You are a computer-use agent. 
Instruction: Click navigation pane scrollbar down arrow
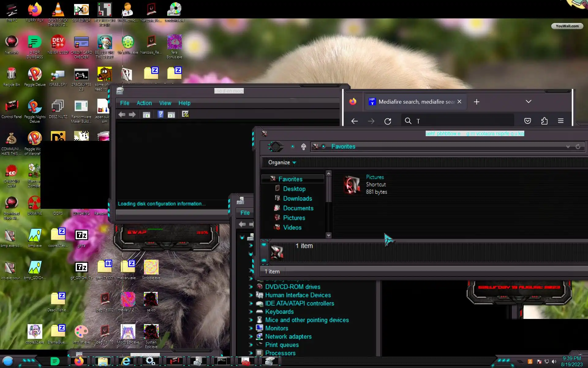click(329, 236)
